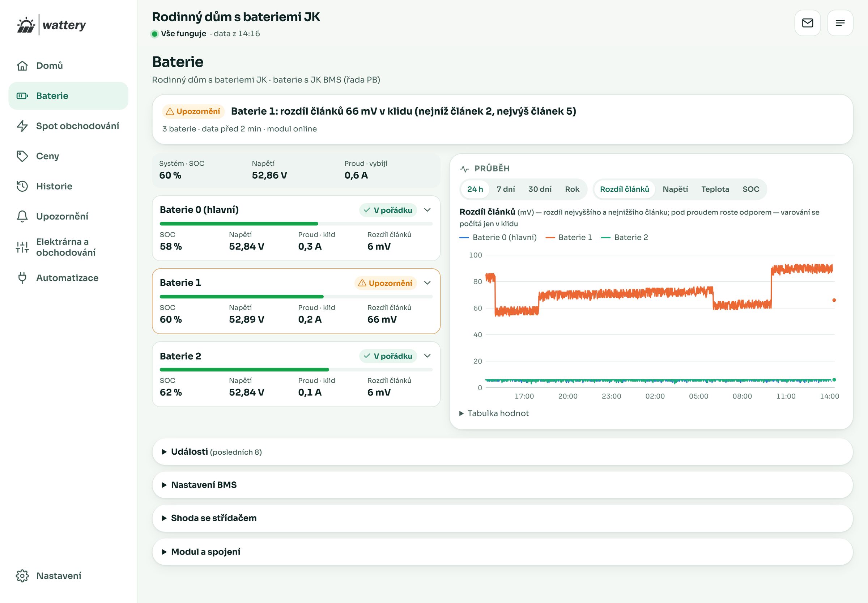Expand Shoda se střídačem section
868x603 pixels.
point(502,518)
